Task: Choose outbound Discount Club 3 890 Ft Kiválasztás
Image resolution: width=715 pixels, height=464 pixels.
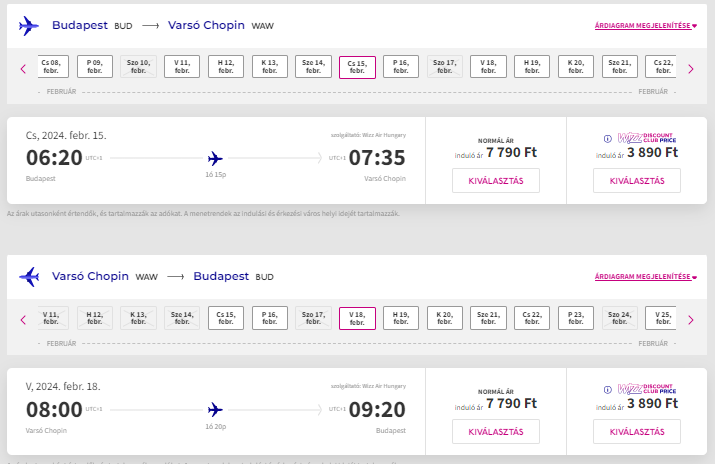Action: [636, 181]
